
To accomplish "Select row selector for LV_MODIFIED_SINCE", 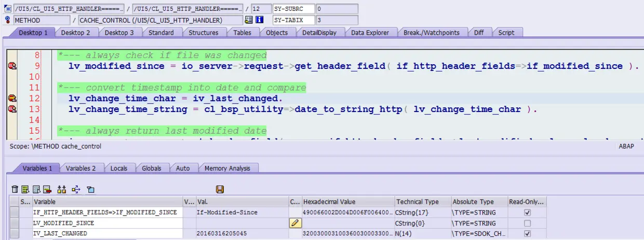I will pos(14,223).
